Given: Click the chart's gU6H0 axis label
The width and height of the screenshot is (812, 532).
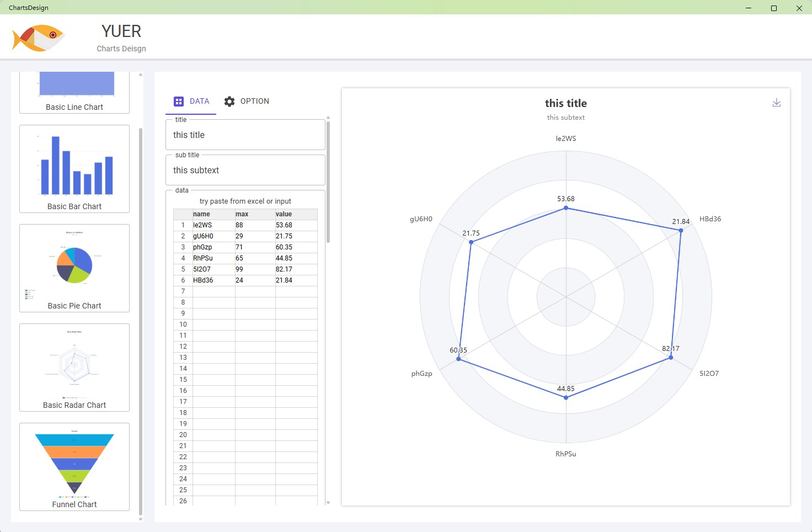Looking at the screenshot, I should (421, 219).
